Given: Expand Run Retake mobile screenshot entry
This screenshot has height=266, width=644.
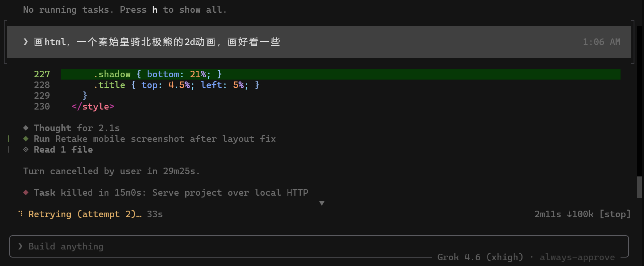Looking at the screenshot, I should [x=155, y=139].
